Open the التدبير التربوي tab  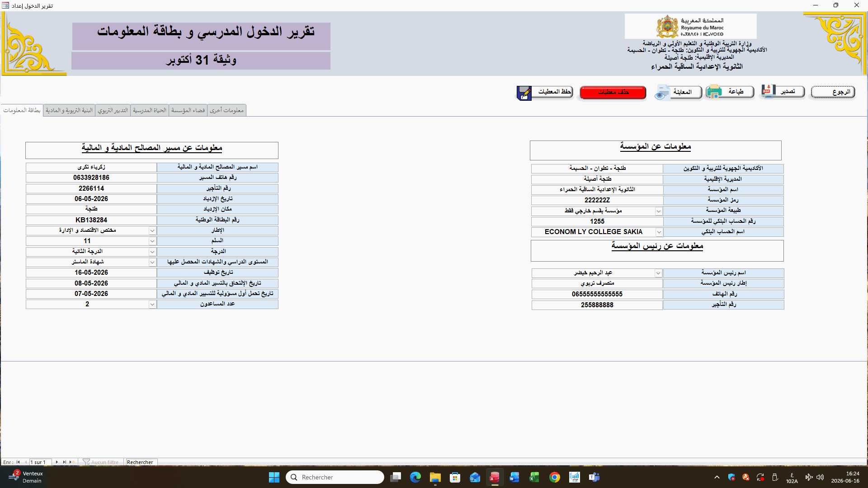pyautogui.click(x=113, y=110)
